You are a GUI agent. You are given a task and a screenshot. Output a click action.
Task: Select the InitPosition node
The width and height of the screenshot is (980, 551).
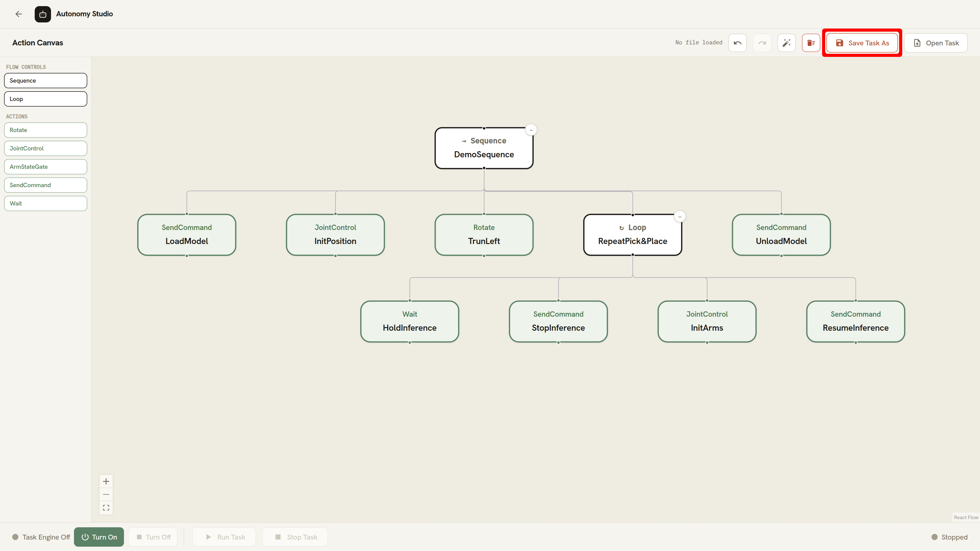click(335, 235)
